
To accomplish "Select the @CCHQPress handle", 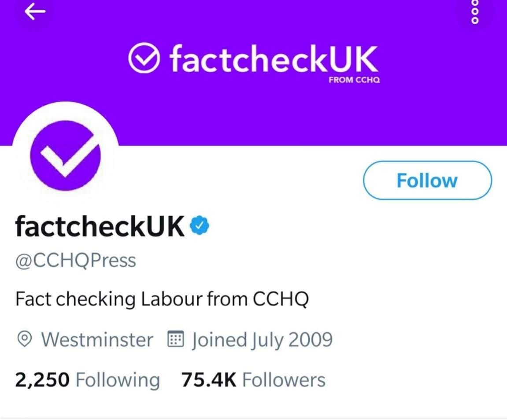I will pyautogui.click(x=75, y=261).
